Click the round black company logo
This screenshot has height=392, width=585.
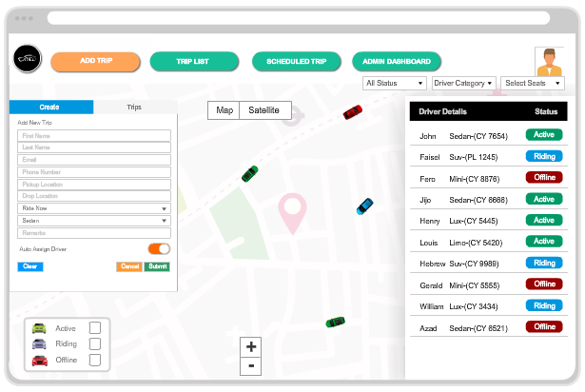(28, 58)
